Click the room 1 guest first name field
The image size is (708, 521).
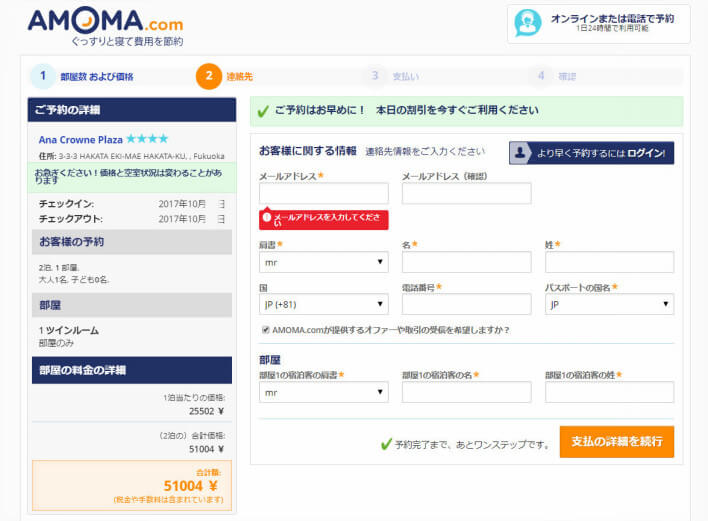pyautogui.click(x=466, y=392)
